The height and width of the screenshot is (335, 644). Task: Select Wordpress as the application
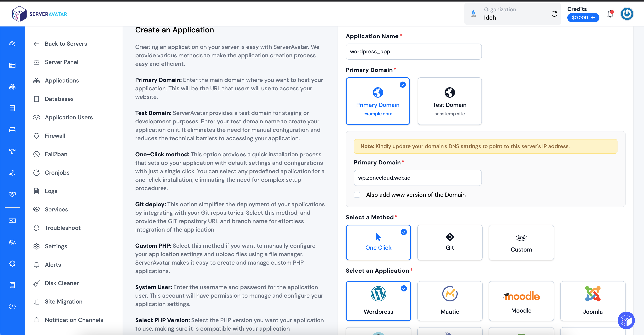378,301
